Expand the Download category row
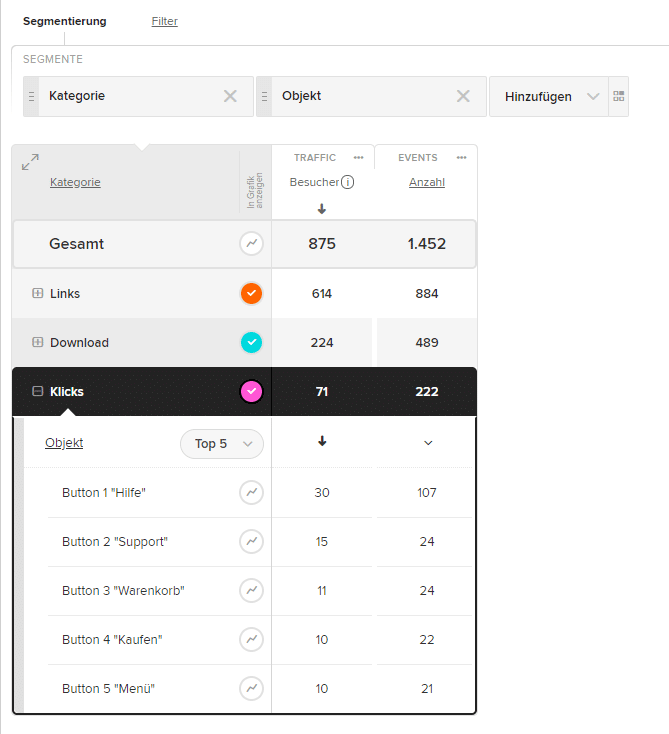 37,342
